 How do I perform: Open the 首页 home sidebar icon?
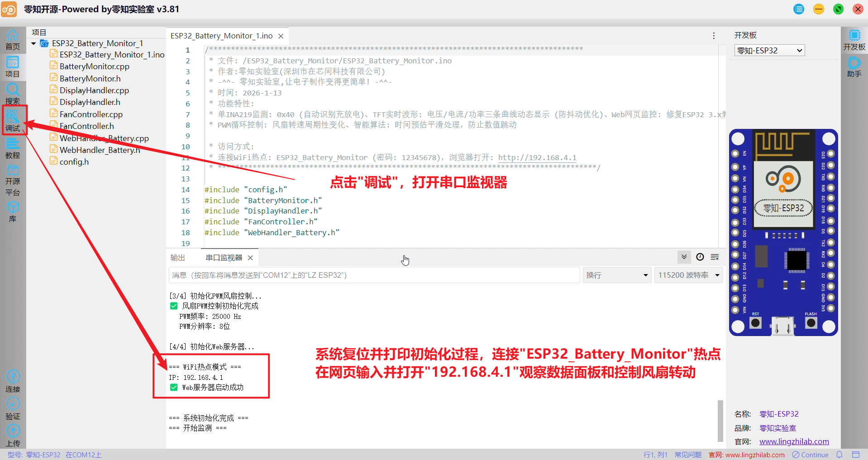[x=13, y=39]
